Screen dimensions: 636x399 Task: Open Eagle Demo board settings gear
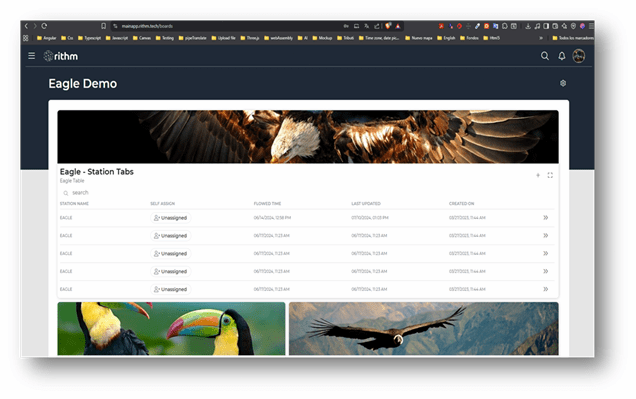tap(563, 83)
